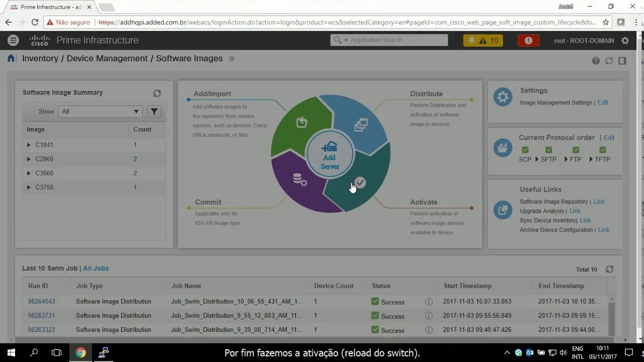Screen dimensions: 644x362
Task: Open Windows taskbar search
Action: (x=34, y=352)
